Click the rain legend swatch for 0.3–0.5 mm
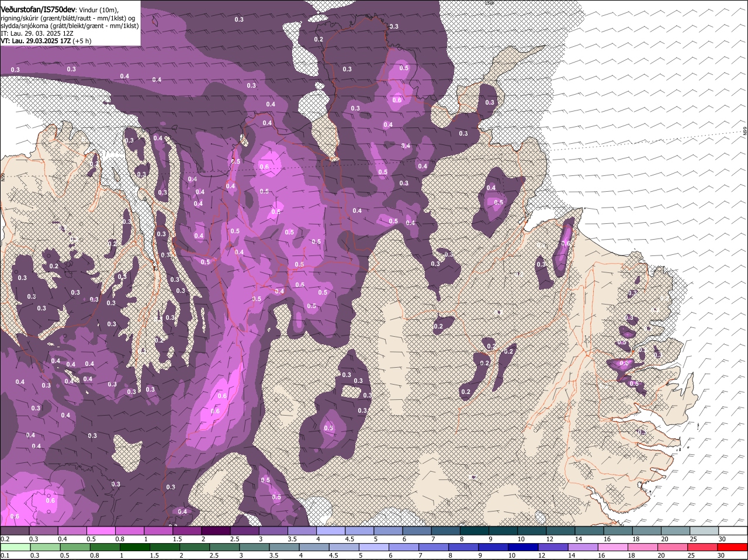 point(44,548)
